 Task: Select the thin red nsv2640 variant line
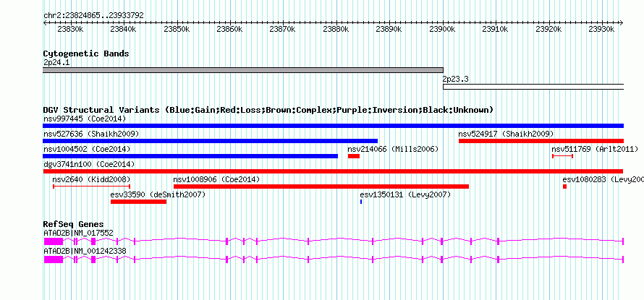pos(92,187)
